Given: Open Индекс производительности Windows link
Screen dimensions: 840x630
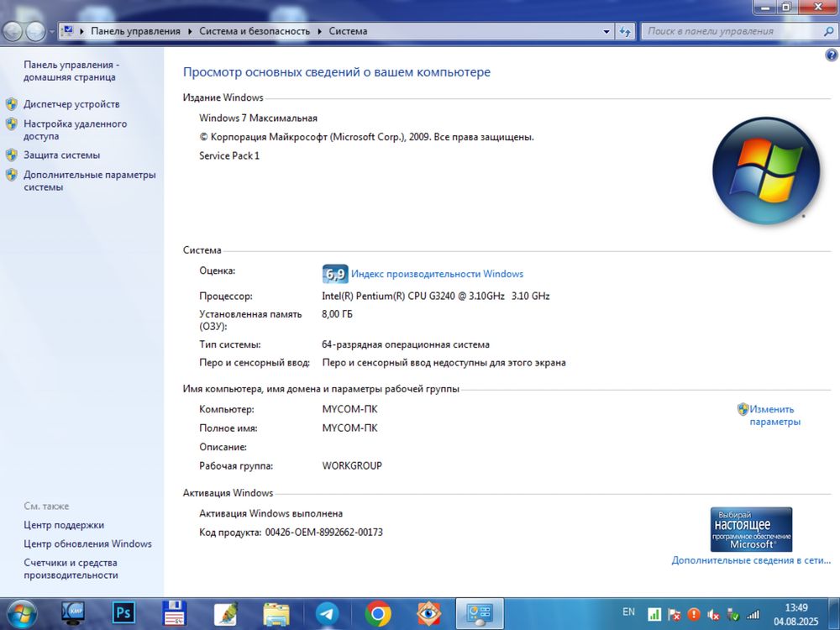Looking at the screenshot, I should tap(437, 274).
